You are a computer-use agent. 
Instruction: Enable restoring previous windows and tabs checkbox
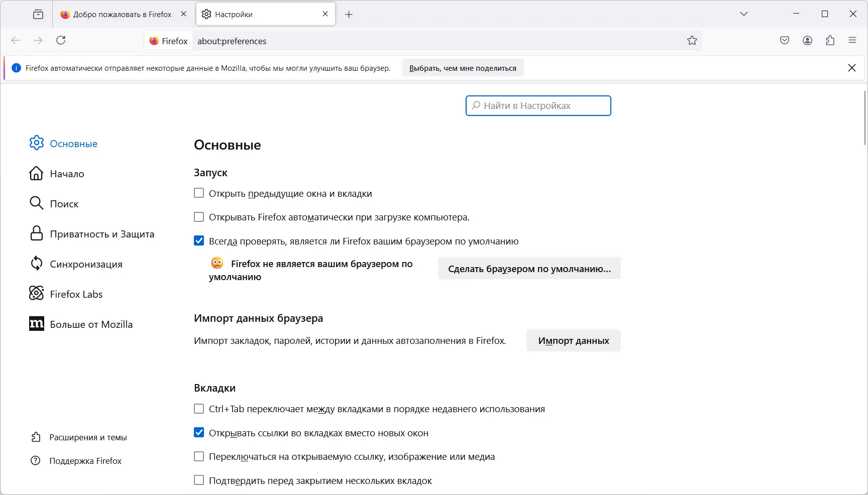199,193
